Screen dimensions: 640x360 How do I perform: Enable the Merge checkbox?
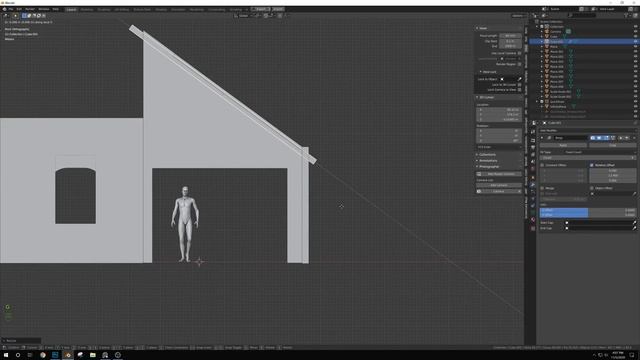pos(542,188)
